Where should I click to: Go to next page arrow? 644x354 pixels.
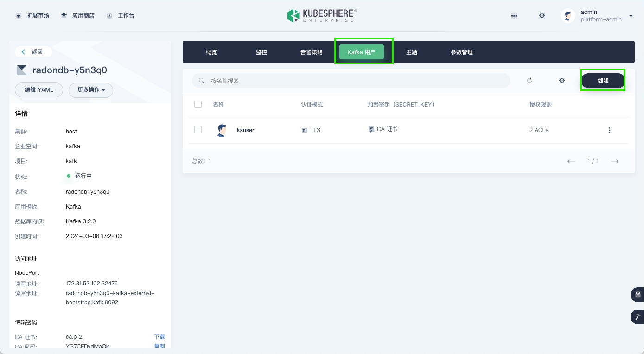[615, 161]
